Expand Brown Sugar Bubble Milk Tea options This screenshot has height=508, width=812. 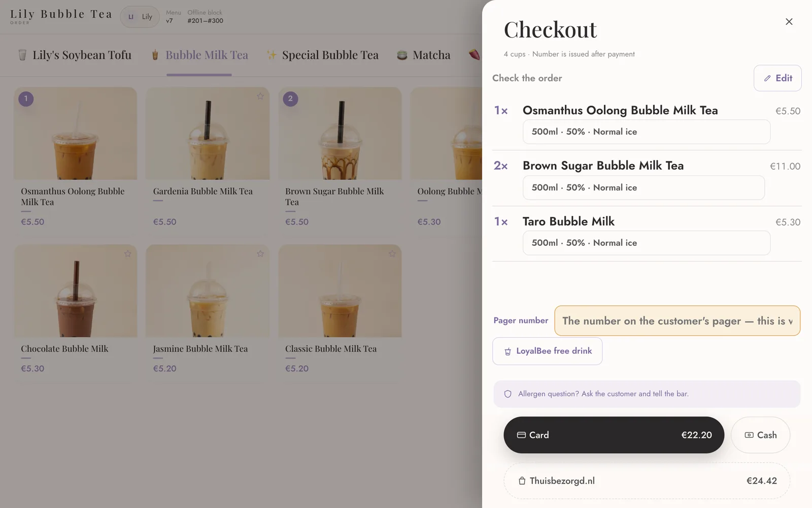[x=644, y=187]
